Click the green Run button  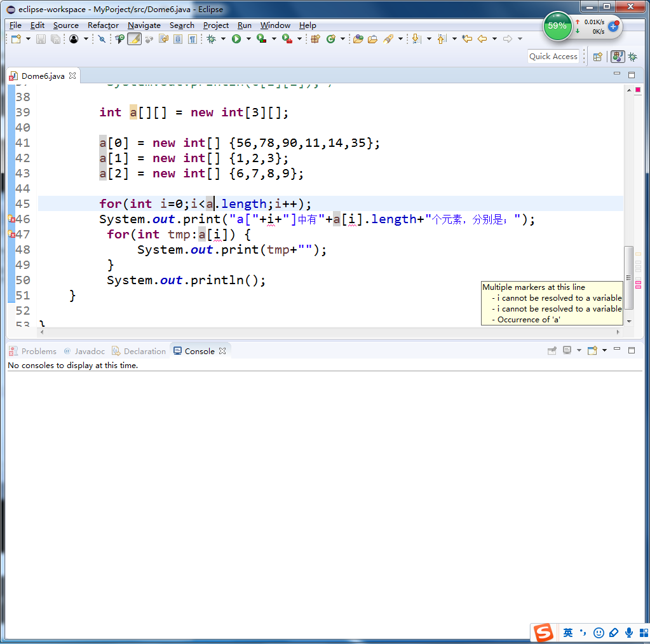236,39
